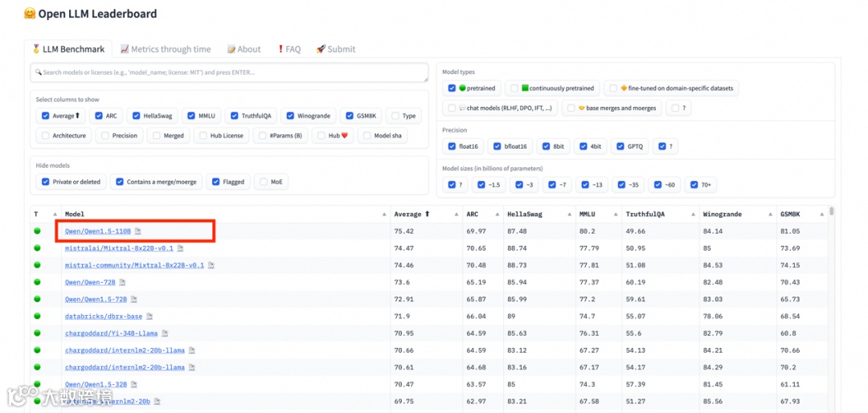
Task: Uncheck the Average column checkbox
Action: (45, 117)
